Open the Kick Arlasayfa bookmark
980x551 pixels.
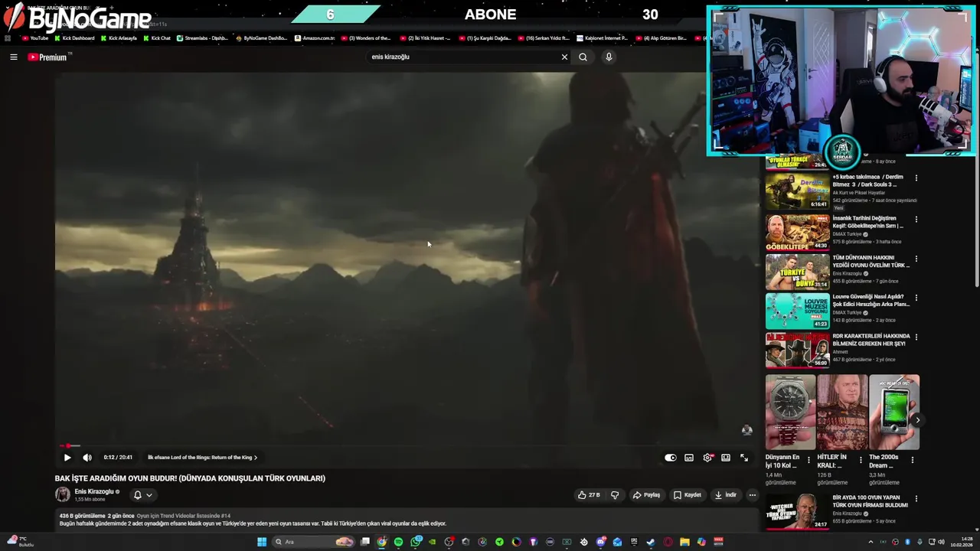click(119, 38)
